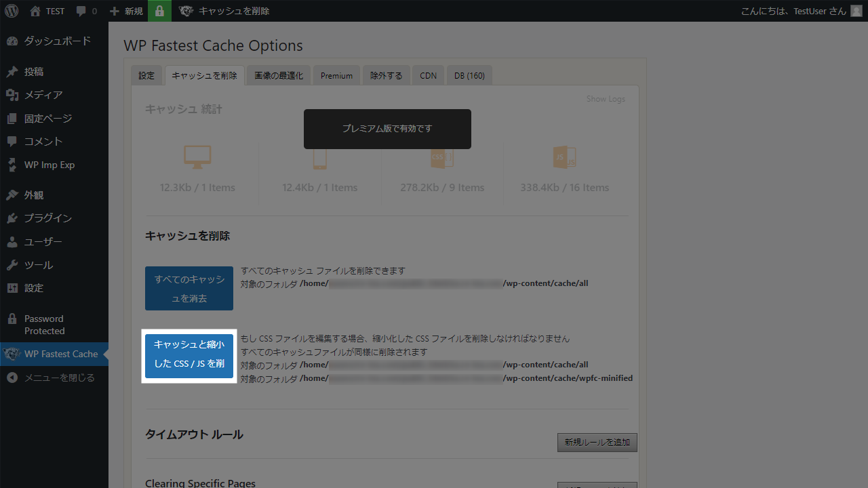
Task: Open プラグイン in sidebar
Action: pos(54,218)
